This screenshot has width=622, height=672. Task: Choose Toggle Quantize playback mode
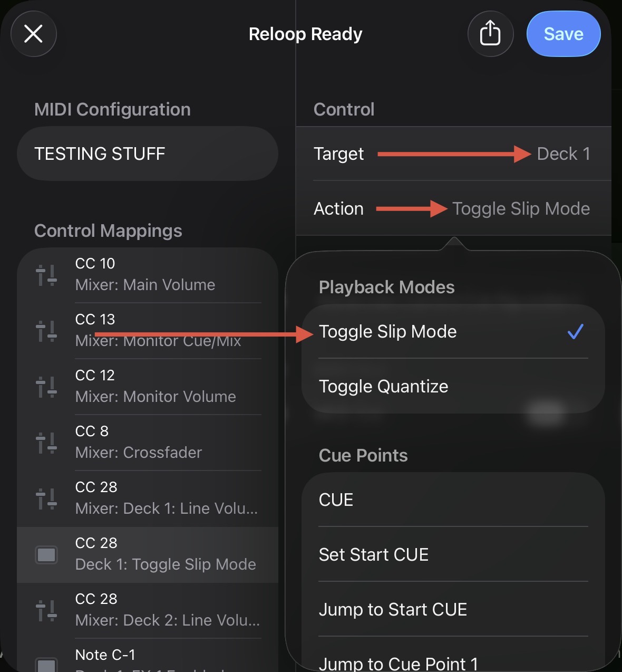(x=453, y=386)
